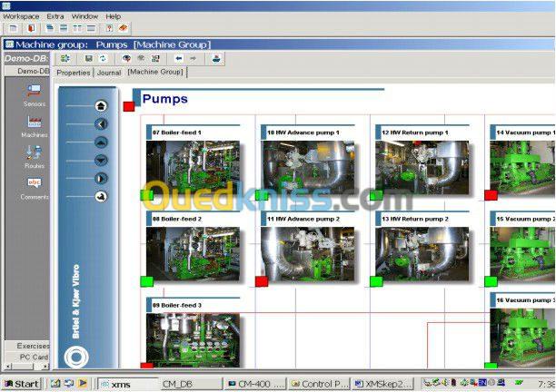556x392 pixels.
Task: Open the 12 HW Return pump 1 image
Action: tap(422, 168)
